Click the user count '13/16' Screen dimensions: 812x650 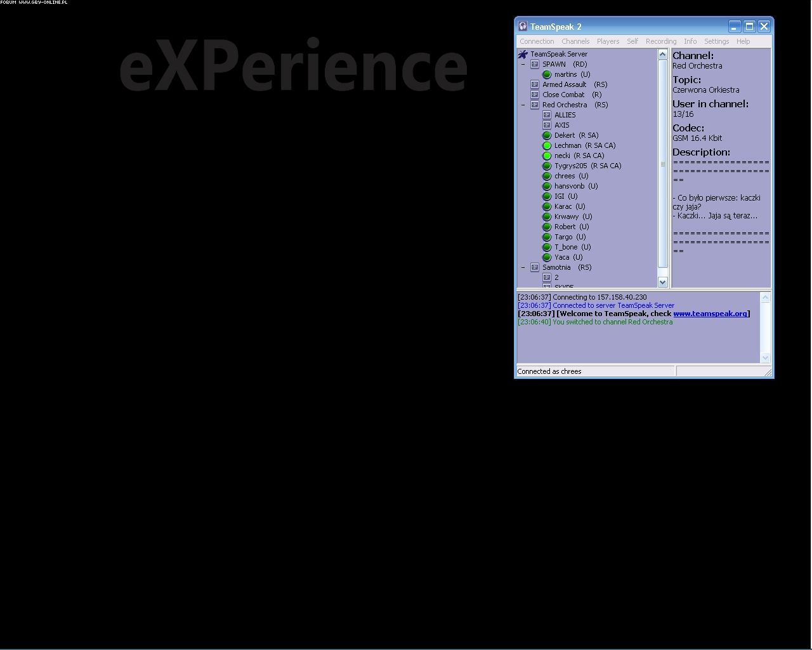[683, 114]
